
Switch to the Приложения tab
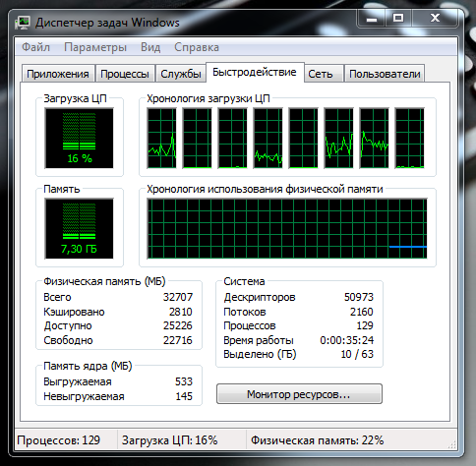(58, 74)
